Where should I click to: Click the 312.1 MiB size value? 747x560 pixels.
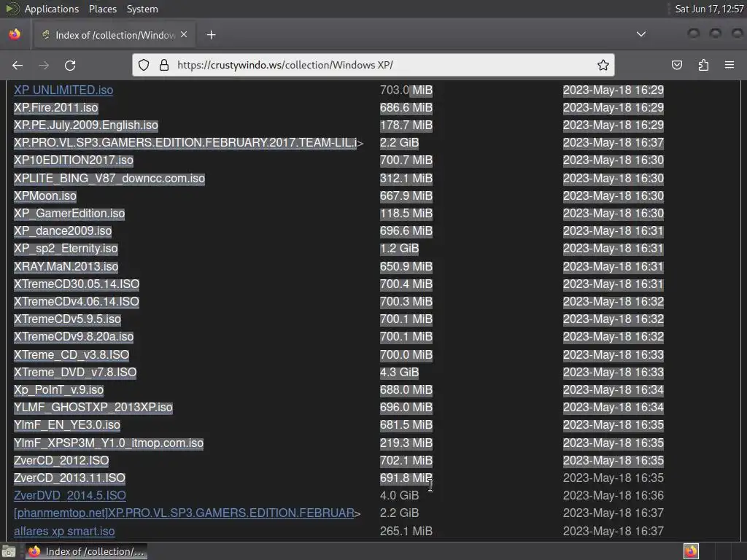(x=406, y=179)
